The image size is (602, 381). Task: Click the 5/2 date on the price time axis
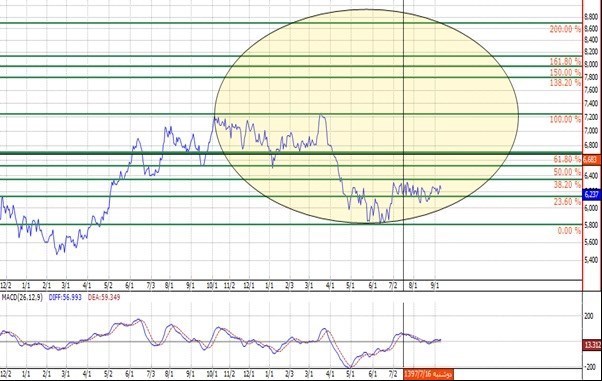[108, 286]
